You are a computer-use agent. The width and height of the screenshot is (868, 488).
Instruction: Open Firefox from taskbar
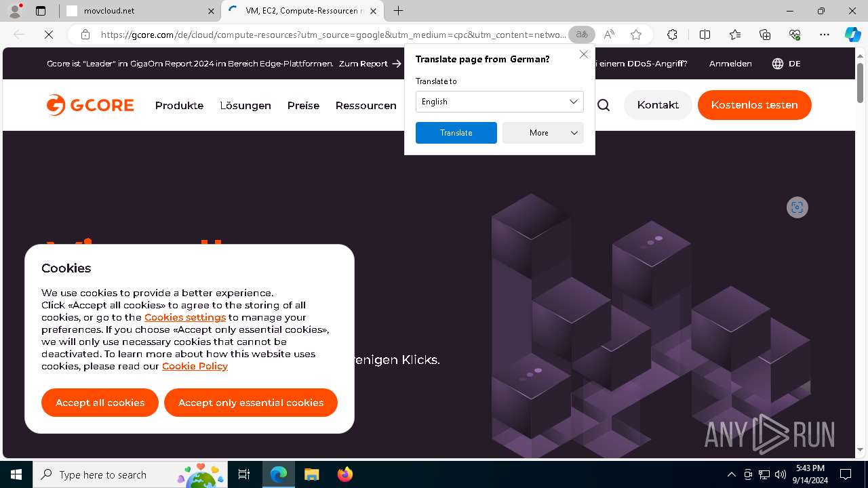pos(344,474)
